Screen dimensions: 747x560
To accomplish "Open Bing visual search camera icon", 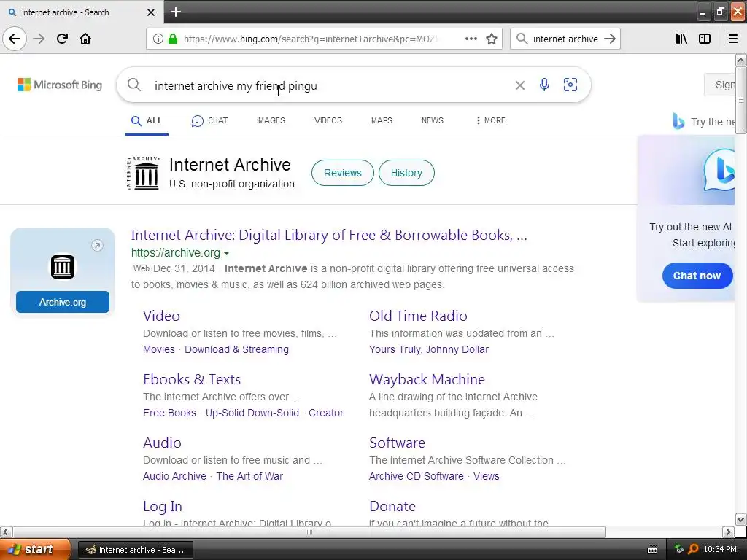I will (570, 85).
